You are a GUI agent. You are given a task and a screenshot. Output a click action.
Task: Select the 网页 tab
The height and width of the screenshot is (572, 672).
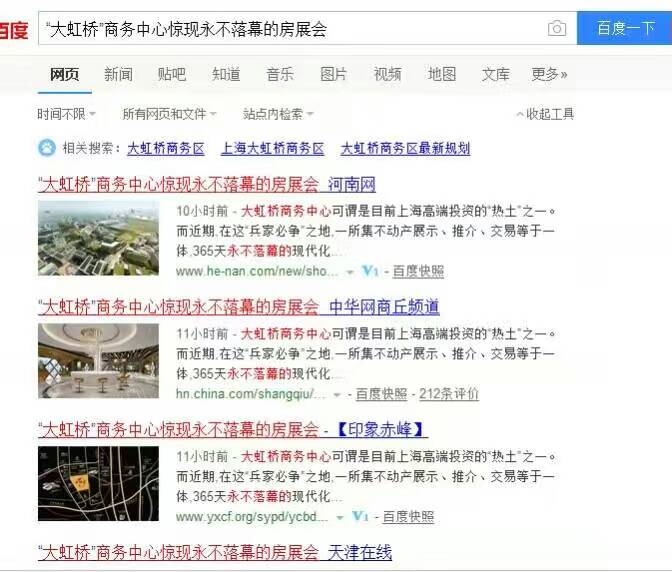click(x=65, y=75)
